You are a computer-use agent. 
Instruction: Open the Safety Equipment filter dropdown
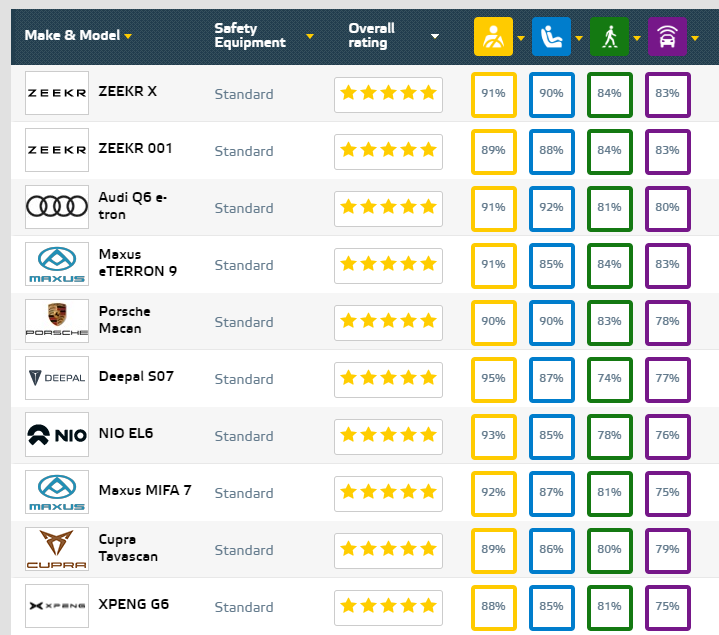coord(310,36)
